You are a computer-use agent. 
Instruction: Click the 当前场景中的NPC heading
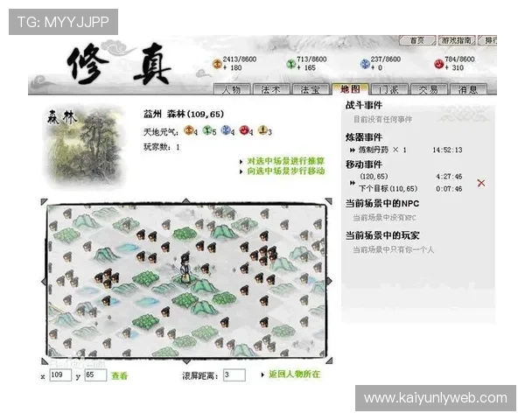pos(382,204)
